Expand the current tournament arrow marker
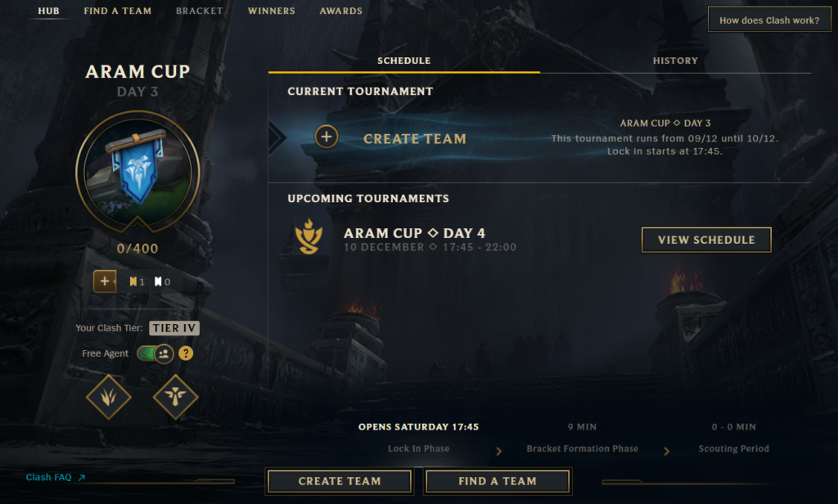This screenshot has width=838, height=504. (x=277, y=137)
